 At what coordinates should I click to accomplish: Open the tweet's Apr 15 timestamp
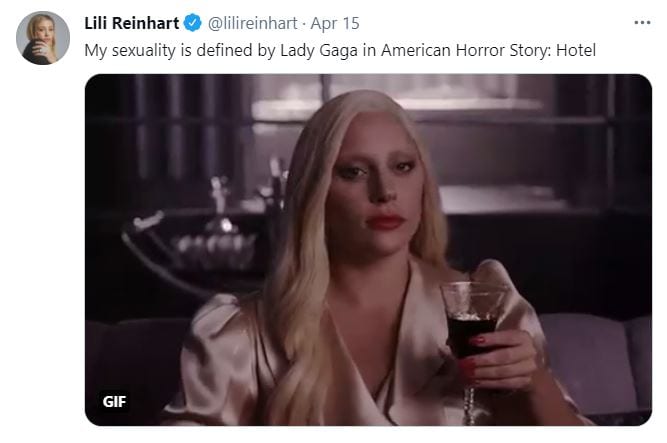click(335, 23)
